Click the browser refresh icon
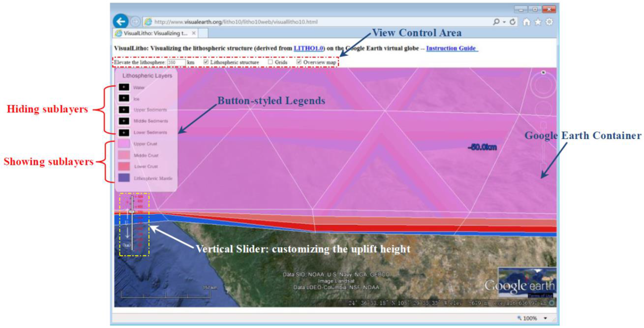The height and width of the screenshot is (328, 644). (512, 22)
